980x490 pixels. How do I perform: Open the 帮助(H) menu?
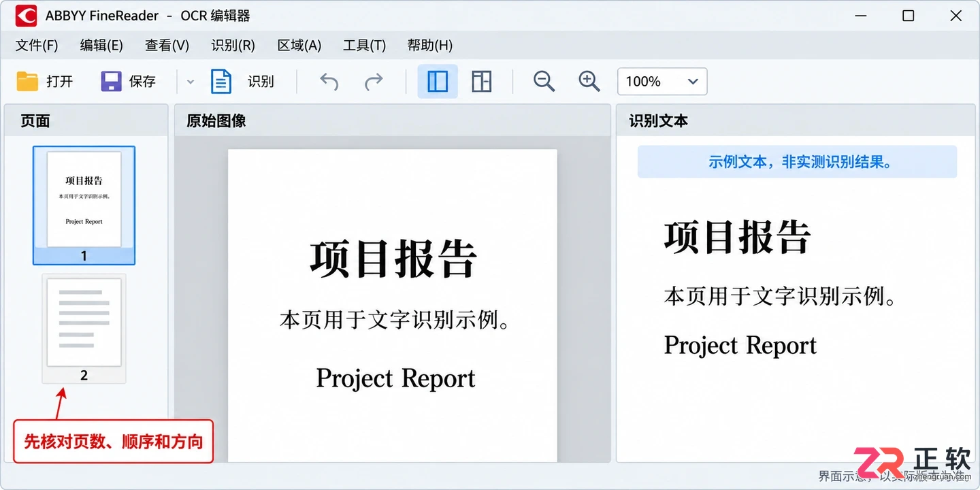[x=429, y=46]
